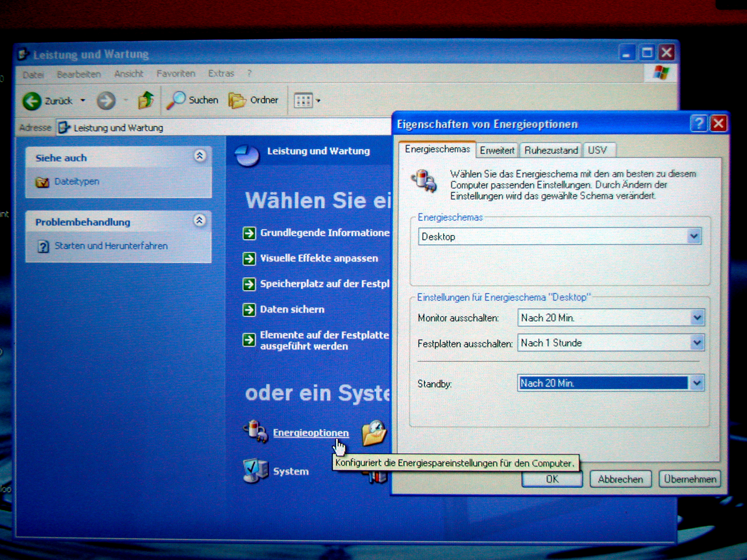Click the Windows flag logo in menu bar

click(661, 73)
